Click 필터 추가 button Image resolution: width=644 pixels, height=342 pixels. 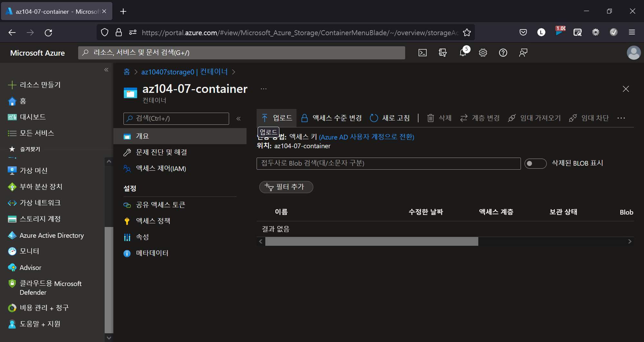(x=286, y=187)
